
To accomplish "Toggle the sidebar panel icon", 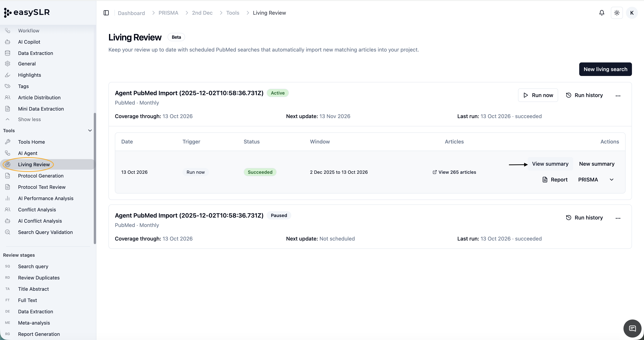I will (x=106, y=13).
